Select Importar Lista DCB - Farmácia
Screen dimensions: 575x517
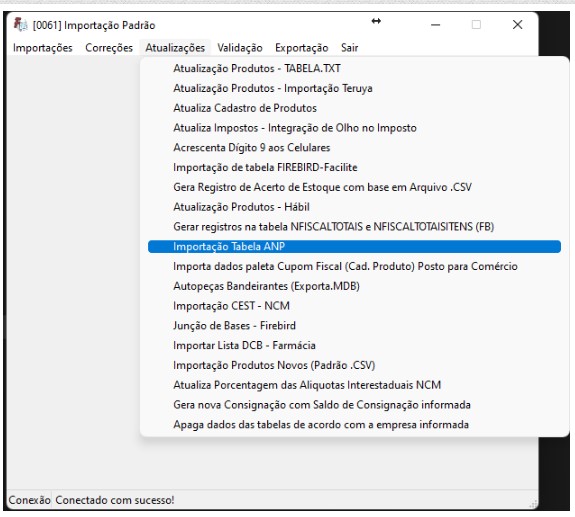pyautogui.click(x=354, y=345)
